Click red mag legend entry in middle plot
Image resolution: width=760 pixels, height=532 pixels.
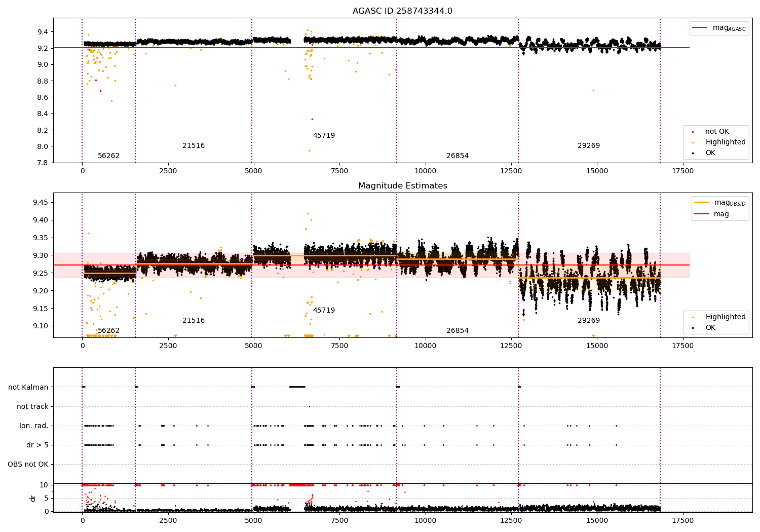pyautogui.click(x=711, y=214)
